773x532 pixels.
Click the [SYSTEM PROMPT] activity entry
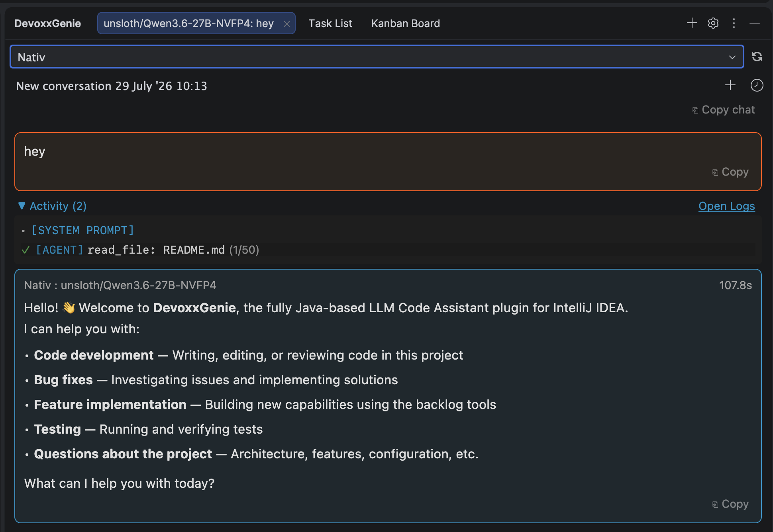(x=82, y=230)
